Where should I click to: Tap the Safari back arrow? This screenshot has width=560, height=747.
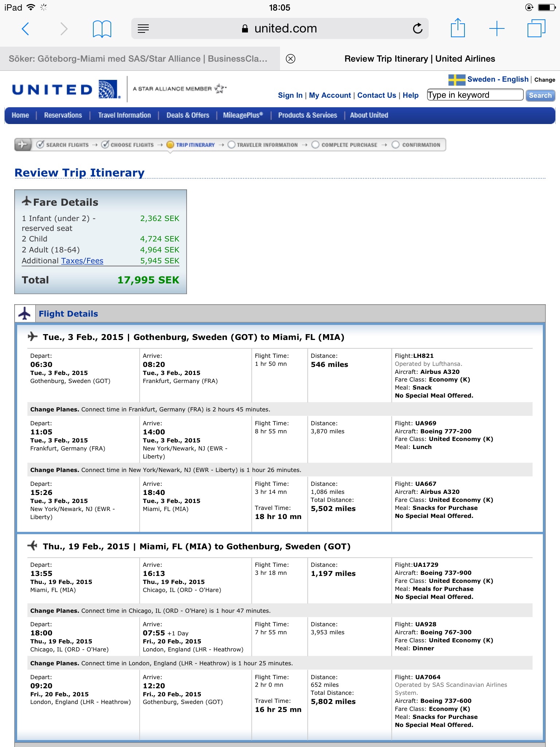coord(26,28)
